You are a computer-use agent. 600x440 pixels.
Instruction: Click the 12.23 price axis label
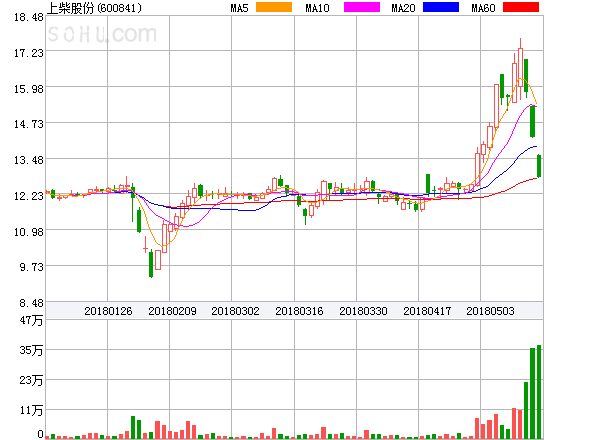pos(29,196)
